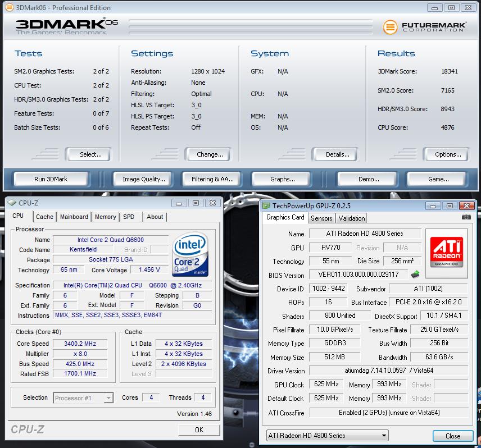
Task: Click the GPU Name field in GPU-Z
Action: (x=365, y=234)
